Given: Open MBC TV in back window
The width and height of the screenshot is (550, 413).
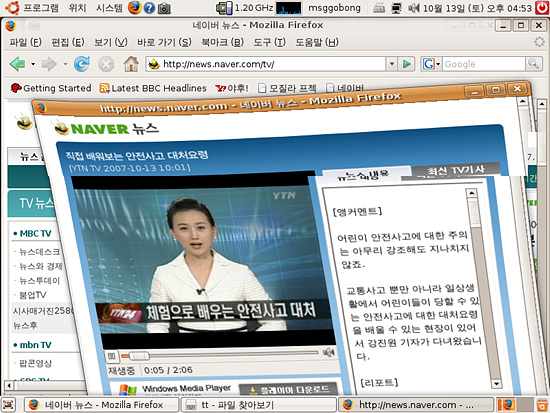Looking at the screenshot, I should coord(35,233).
